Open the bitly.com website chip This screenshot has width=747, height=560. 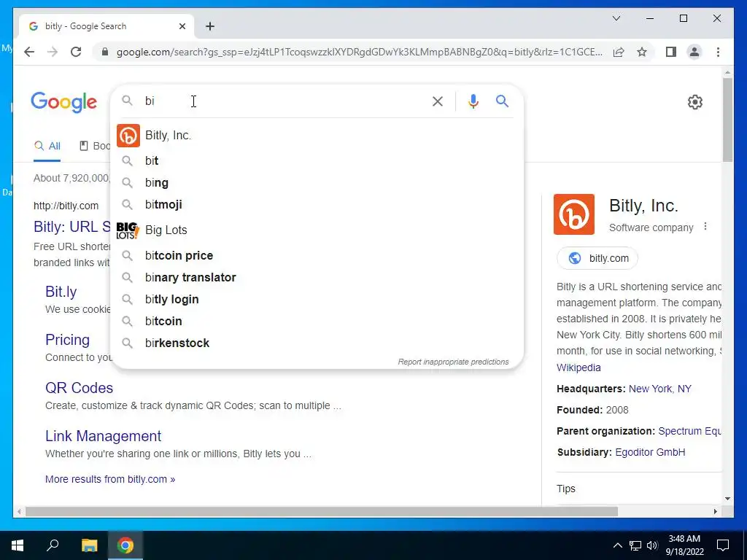(597, 258)
